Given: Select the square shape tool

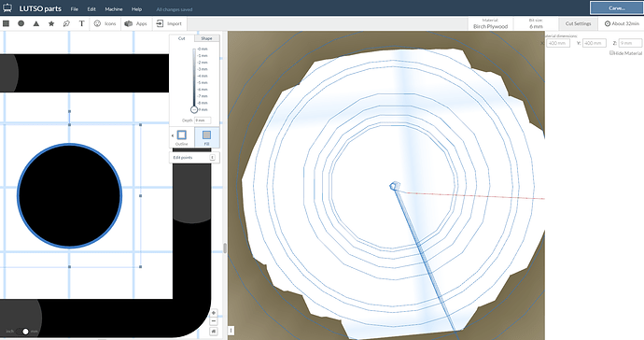Looking at the screenshot, I should tap(7, 23).
